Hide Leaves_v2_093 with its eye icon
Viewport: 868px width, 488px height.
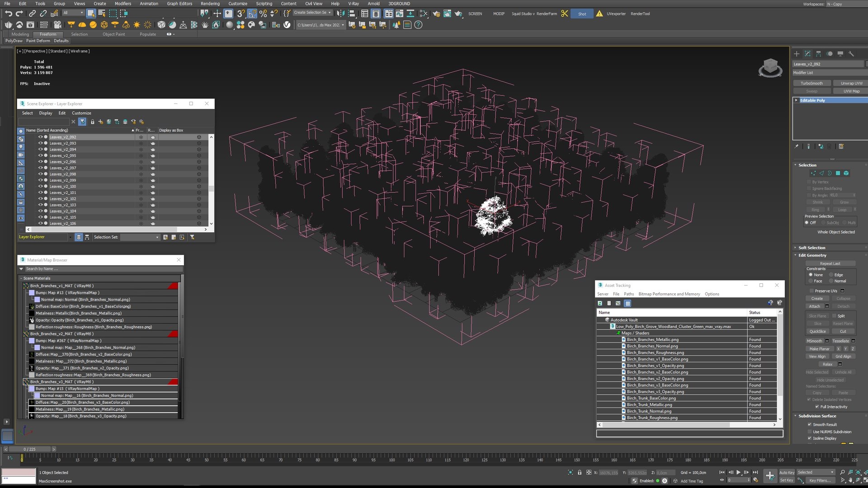[x=40, y=143]
